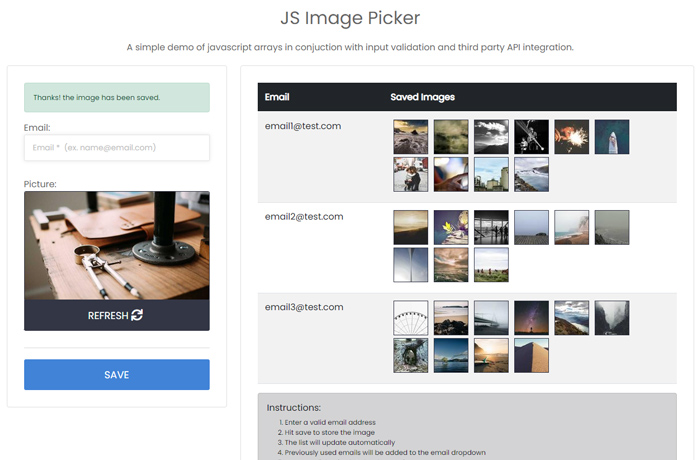This screenshot has height=460, width=700.
Task: Click the foggy canyon thumbnail in the email3 row
Action: click(611, 318)
